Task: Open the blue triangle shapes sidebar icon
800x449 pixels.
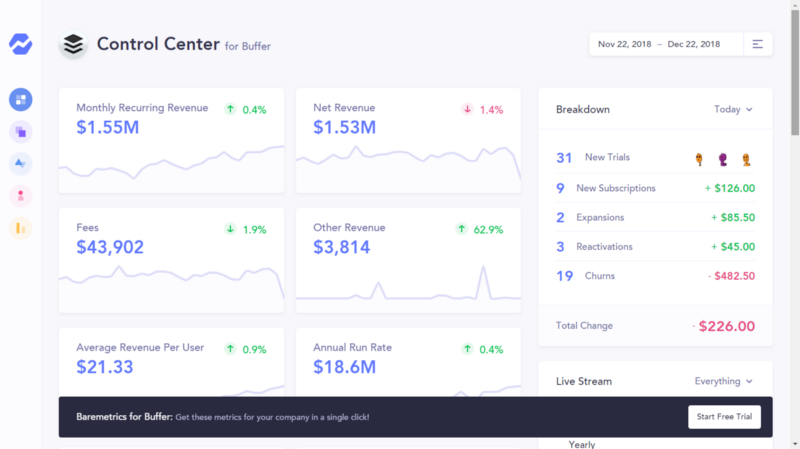Action: click(x=20, y=164)
